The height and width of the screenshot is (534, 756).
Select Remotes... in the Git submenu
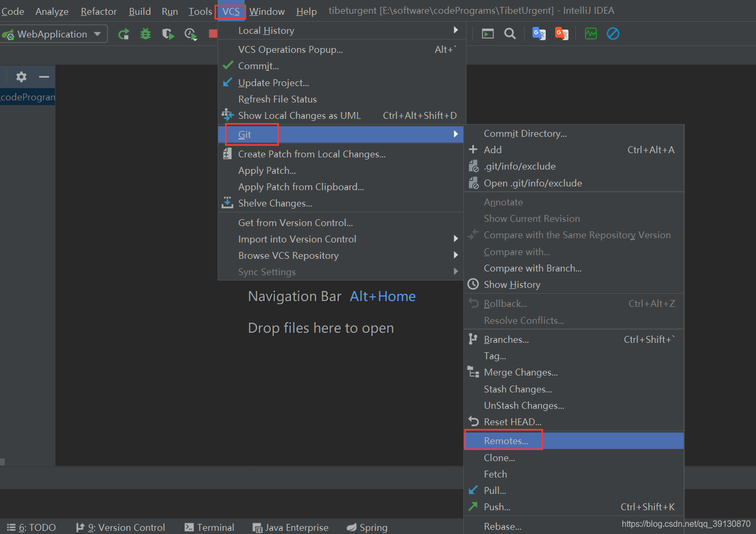pyautogui.click(x=574, y=441)
